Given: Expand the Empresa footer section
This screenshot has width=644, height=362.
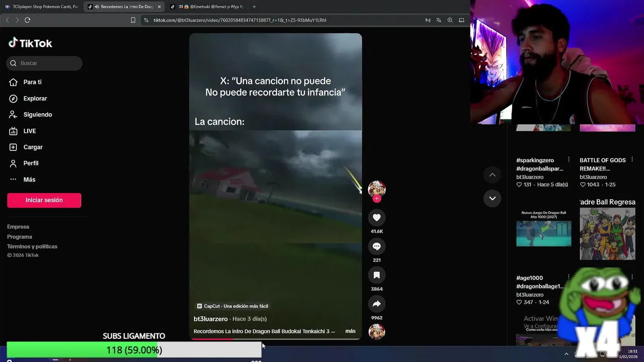Looking at the screenshot, I should pyautogui.click(x=18, y=227).
